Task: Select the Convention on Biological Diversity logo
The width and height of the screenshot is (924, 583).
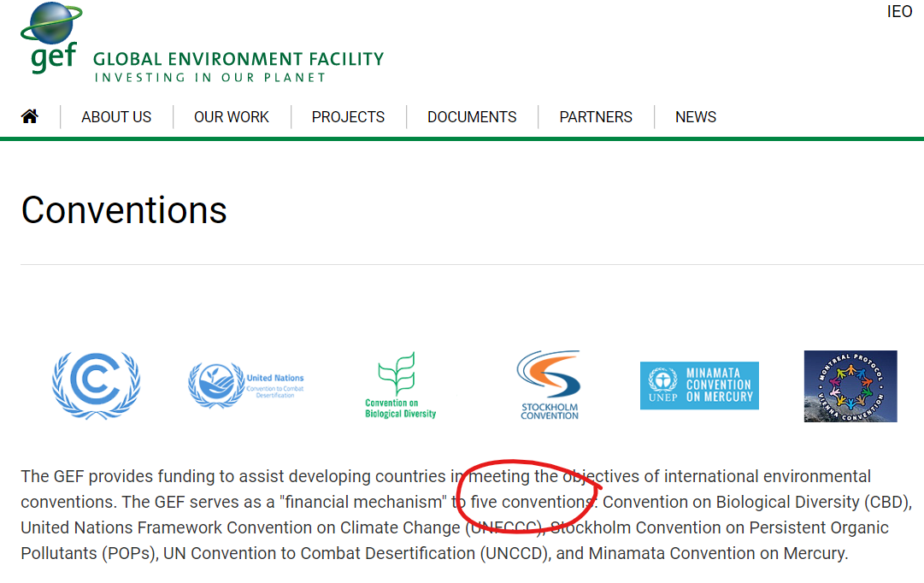Action: coord(400,386)
